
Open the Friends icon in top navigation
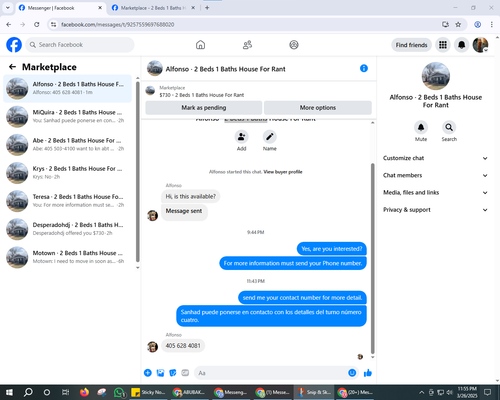pyautogui.click(x=247, y=45)
